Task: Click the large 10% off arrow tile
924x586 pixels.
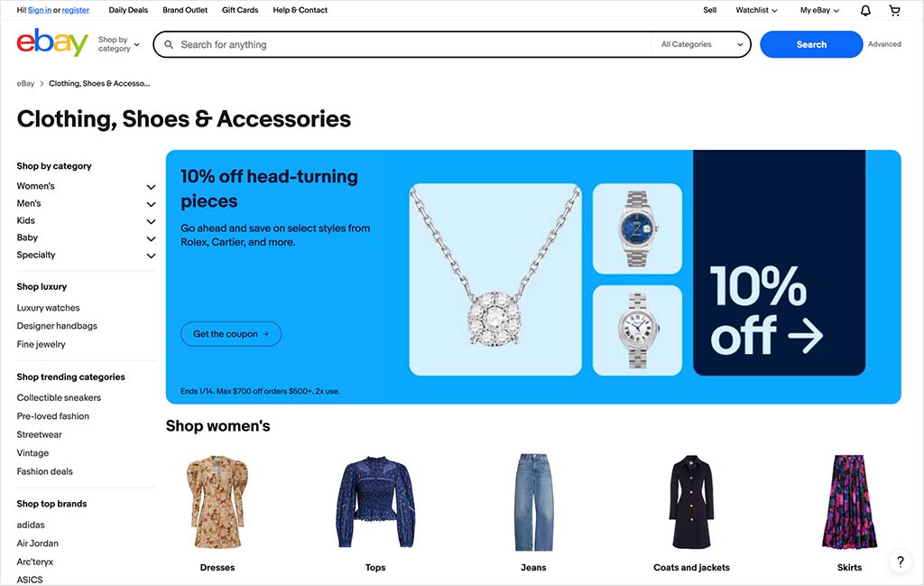Action: point(779,263)
